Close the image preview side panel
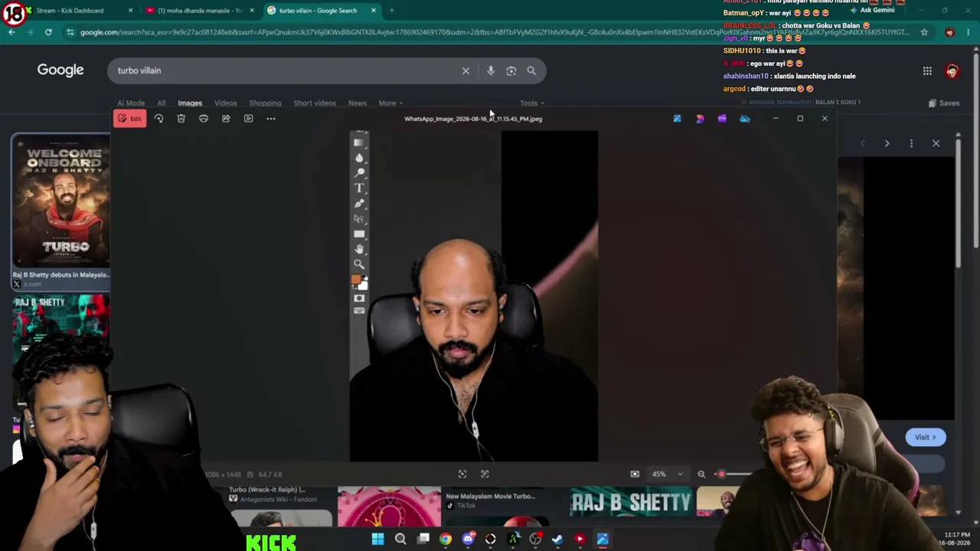This screenshot has width=980, height=551. pos(936,143)
